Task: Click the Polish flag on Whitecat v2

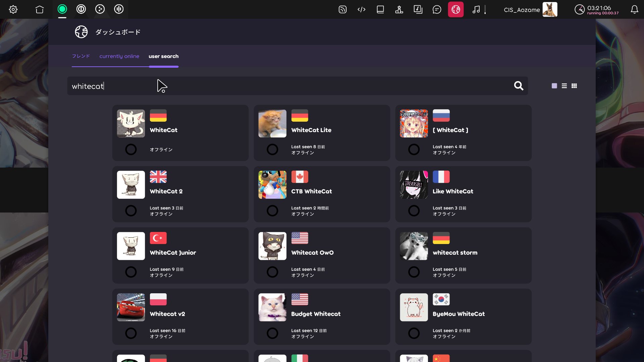Action: (x=158, y=299)
